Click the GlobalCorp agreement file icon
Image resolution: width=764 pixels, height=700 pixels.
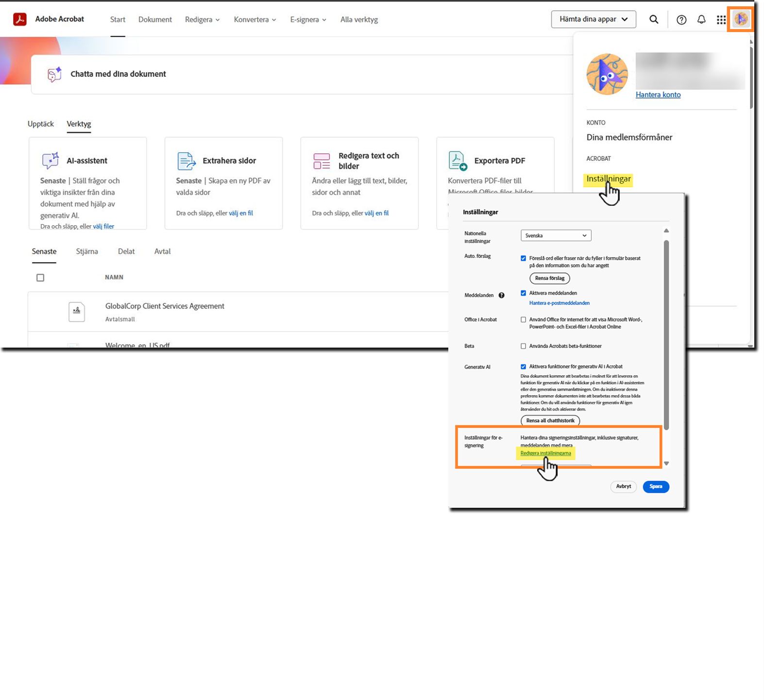(x=77, y=312)
